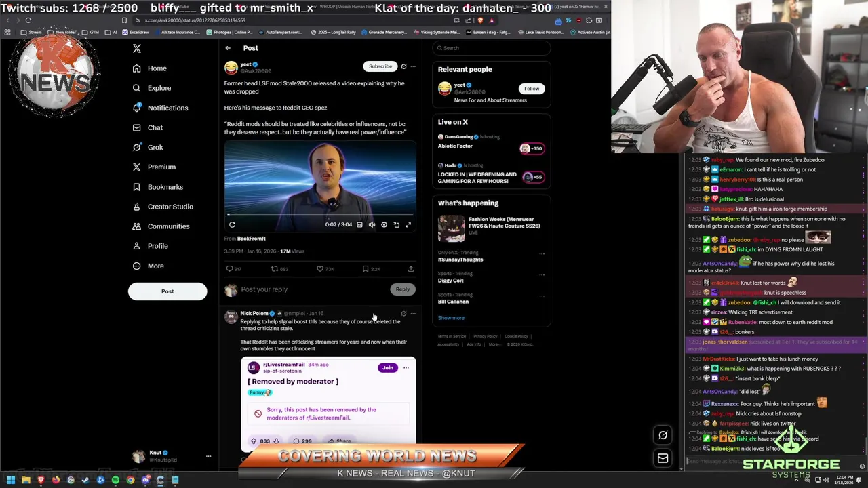Join r/LivestreamFail button
The height and width of the screenshot is (488, 868).
[387, 368]
